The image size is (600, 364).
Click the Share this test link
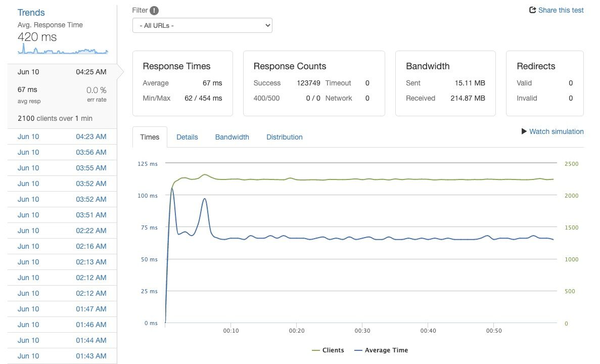(561, 10)
